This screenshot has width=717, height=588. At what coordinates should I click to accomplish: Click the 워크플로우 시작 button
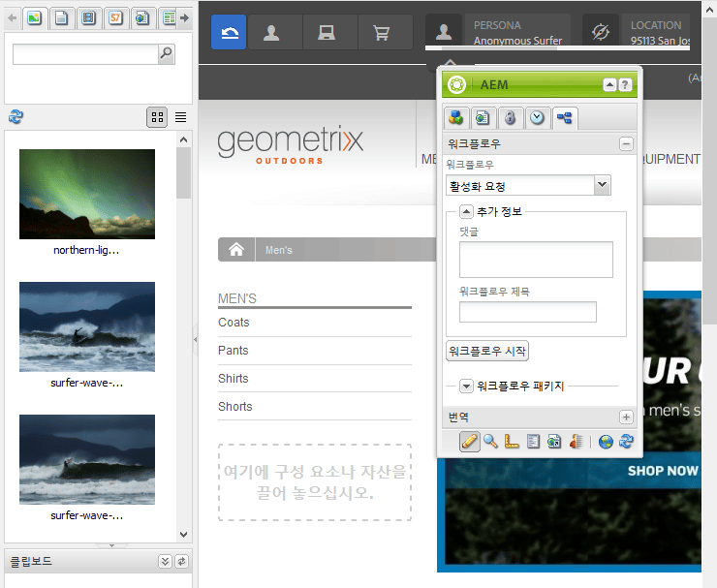click(487, 351)
